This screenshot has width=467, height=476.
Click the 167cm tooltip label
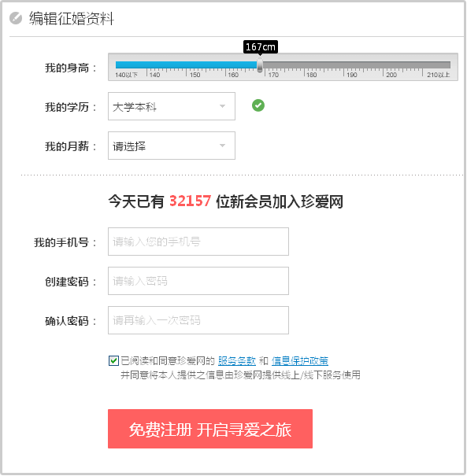(261, 46)
